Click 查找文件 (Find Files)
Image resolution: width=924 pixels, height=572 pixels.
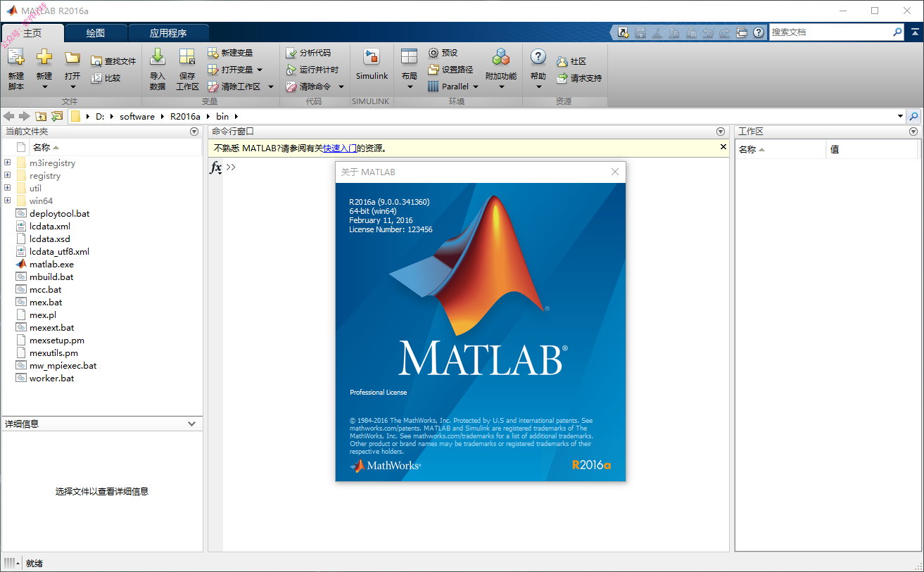(x=113, y=61)
